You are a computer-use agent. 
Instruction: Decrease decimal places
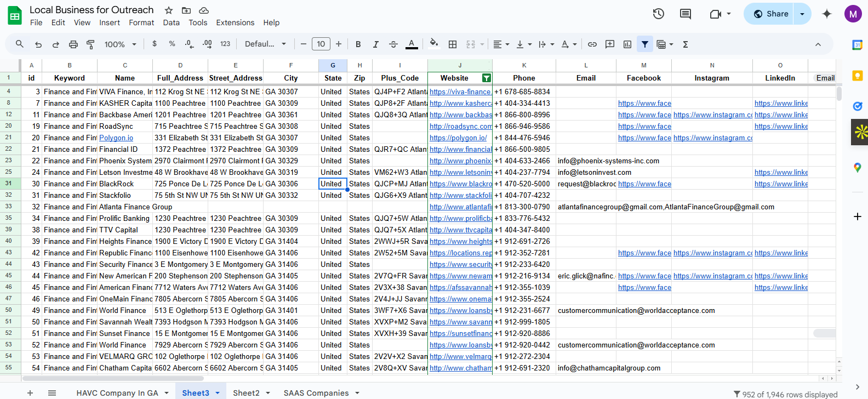pyautogui.click(x=189, y=44)
